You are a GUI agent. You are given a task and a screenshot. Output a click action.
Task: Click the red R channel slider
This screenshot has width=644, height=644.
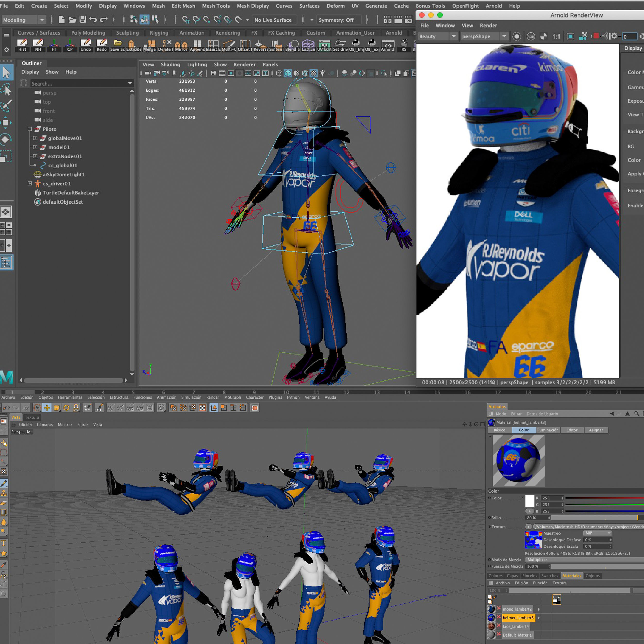click(x=605, y=498)
